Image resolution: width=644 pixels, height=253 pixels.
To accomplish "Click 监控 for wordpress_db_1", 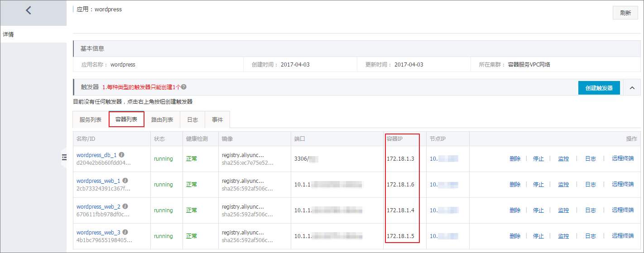I will click(x=563, y=158).
